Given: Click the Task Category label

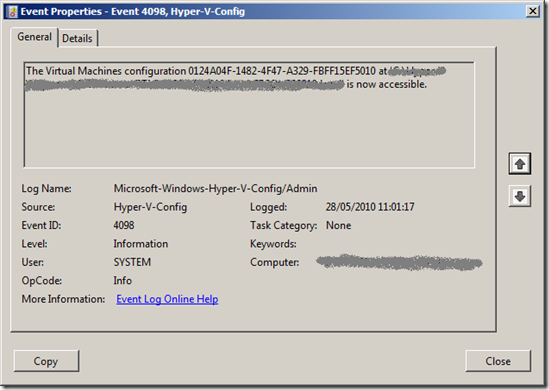Looking at the screenshot, I should click(283, 225).
